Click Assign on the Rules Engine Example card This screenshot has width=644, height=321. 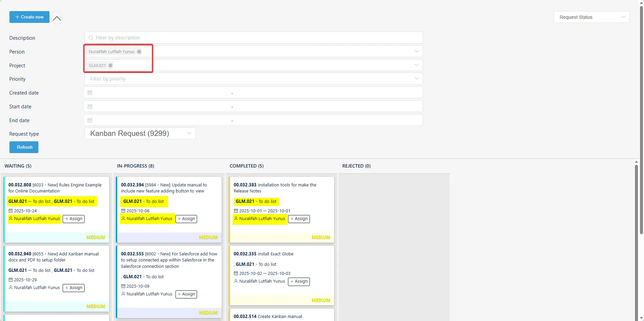point(73,219)
